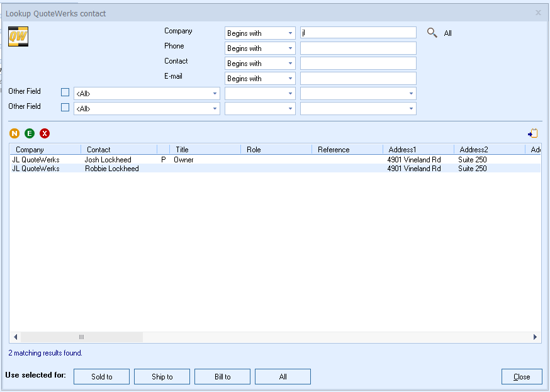Image resolution: width=550 pixels, height=392 pixels.
Task: Sort results by Role column header
Action: [x=276, y=150]
